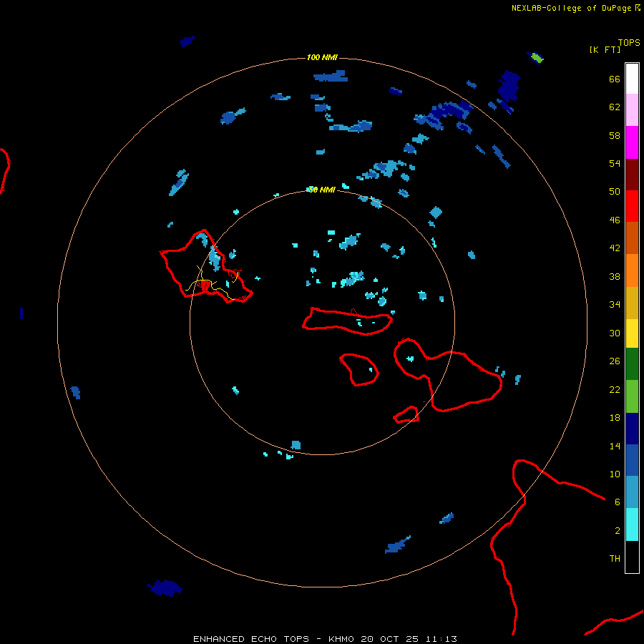644x644 pixels.
Task: Click the yellow legend swatch at 30
Action: coord(632,333)
